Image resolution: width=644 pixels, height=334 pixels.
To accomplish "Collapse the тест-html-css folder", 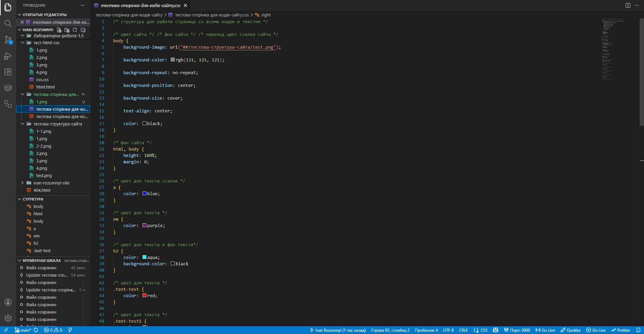I will coord(22,43).
